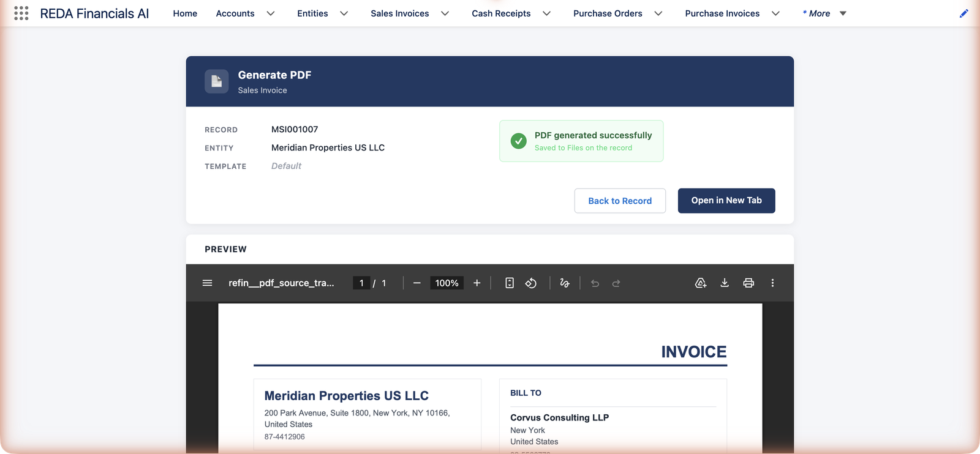Screen dimensions: 980x454
Task: Open the Cash Receipts tab
Action: coord(501,13)
